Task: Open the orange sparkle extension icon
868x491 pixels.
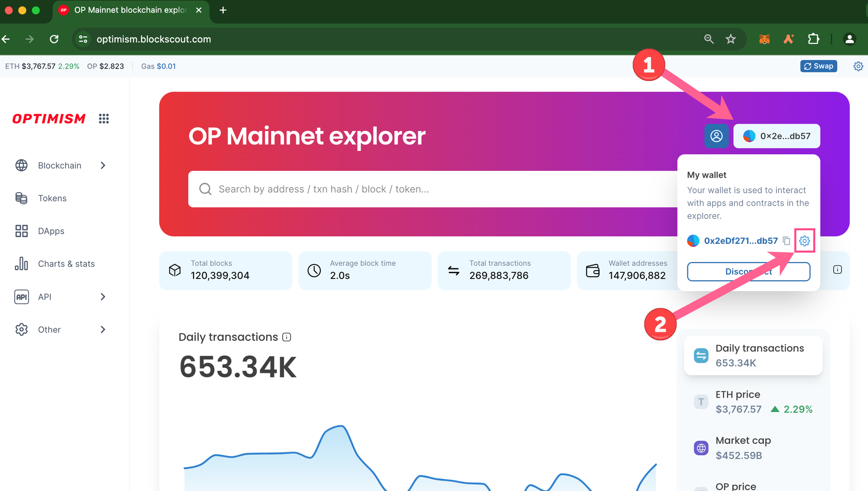Action: pos(789,39)
